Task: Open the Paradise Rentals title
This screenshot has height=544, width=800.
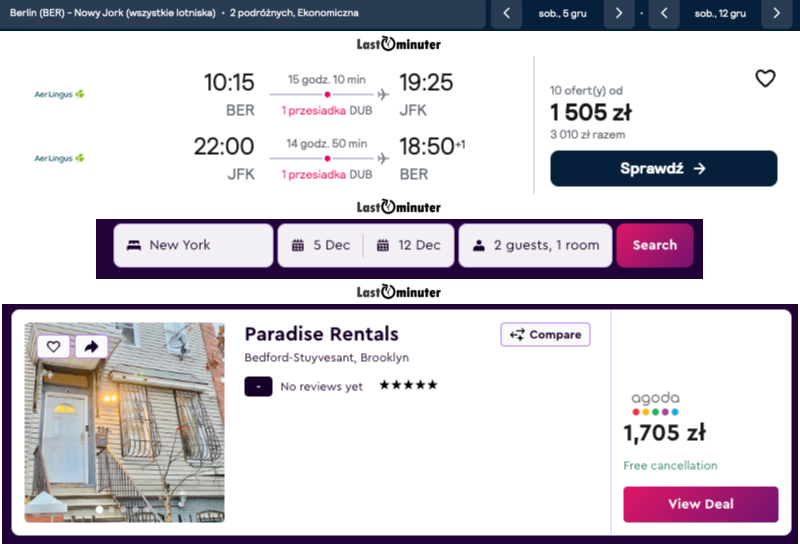Action: (321, 334)
